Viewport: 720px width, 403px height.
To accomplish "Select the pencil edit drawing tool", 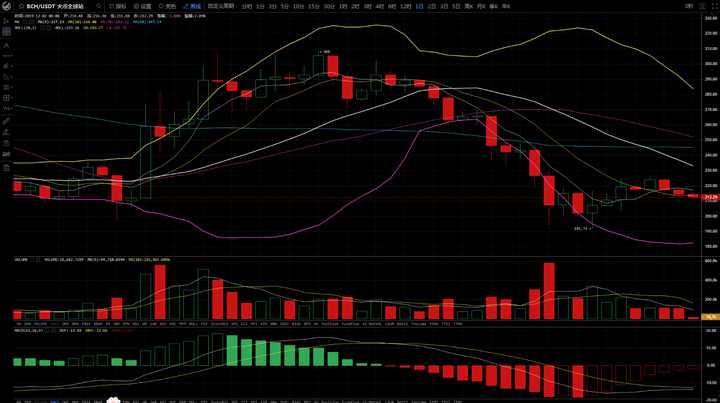I will (x=6, y=132).
